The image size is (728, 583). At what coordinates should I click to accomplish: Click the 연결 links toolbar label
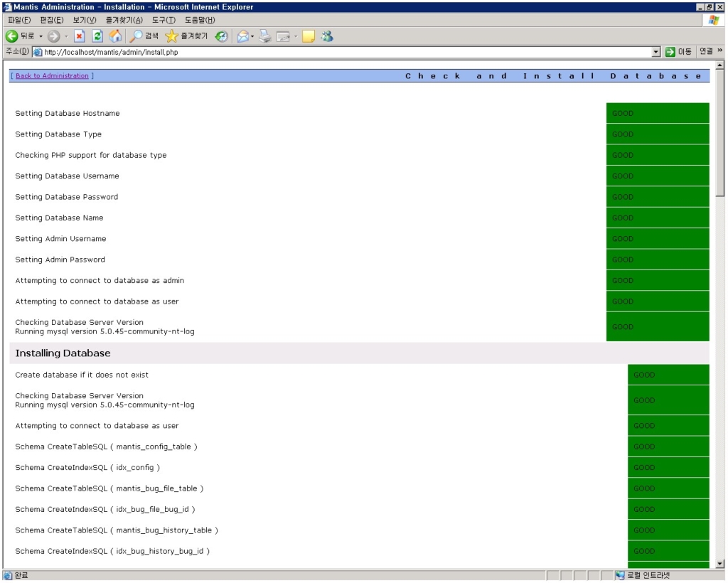pyautogui.click(x=706, y=51)
